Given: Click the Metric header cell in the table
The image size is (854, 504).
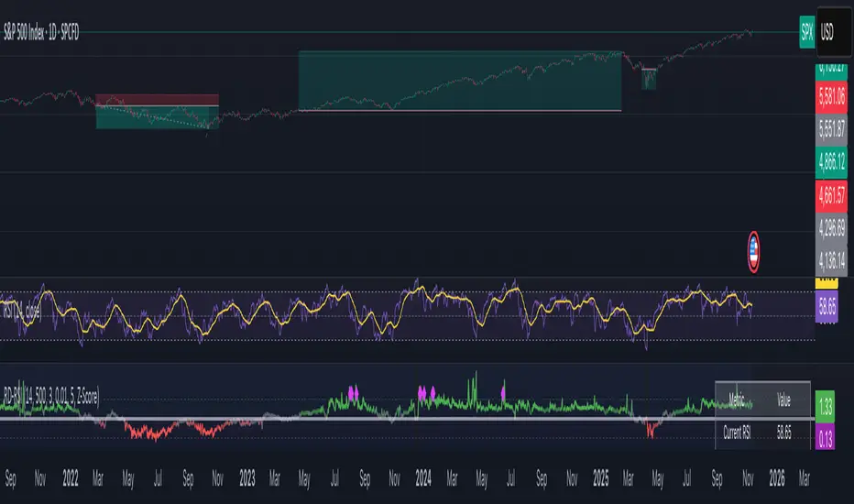Looking at the screenshot, I should tap(738, 400).
